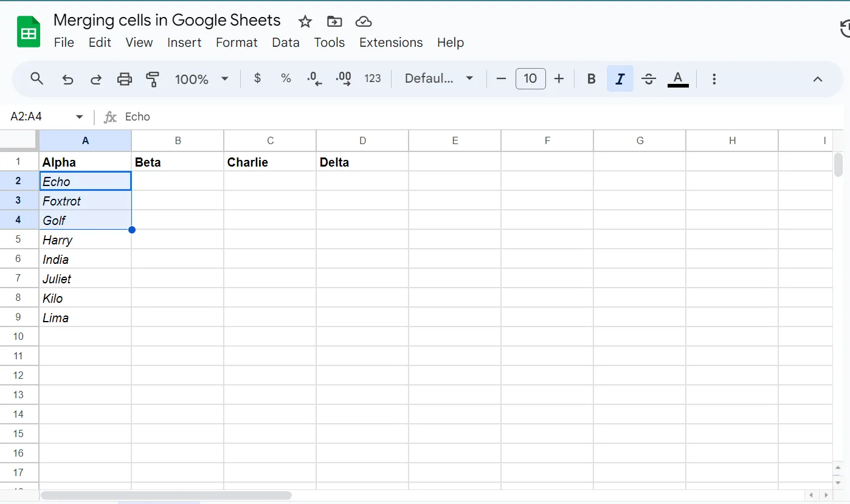Format as currency with dollar icon

tap(258, 78)
